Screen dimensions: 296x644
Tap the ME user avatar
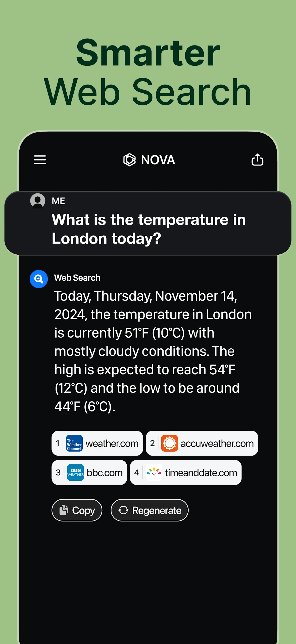tap(38, 201)
